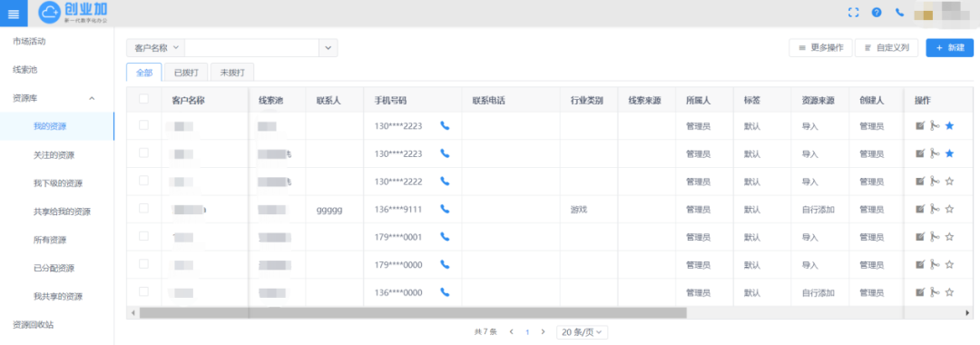Click the phone icon in top header
Image resolution: width=980 pixels, height=345 pixels.
899,13
